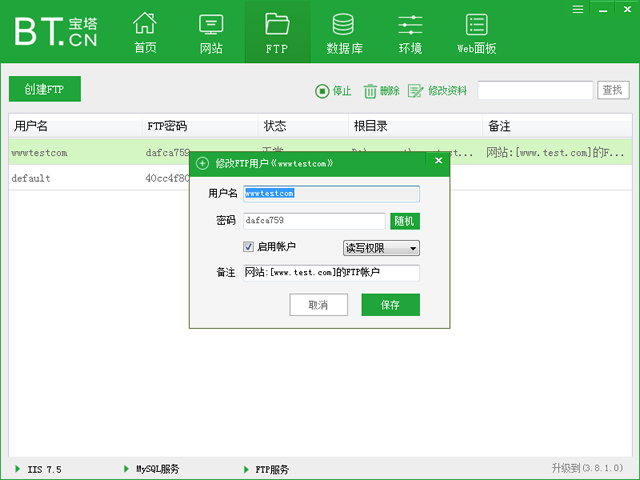This screenshot has width=640, height=480.
Task: Click 随机 to generate random password
Action: tap(405, 221)
